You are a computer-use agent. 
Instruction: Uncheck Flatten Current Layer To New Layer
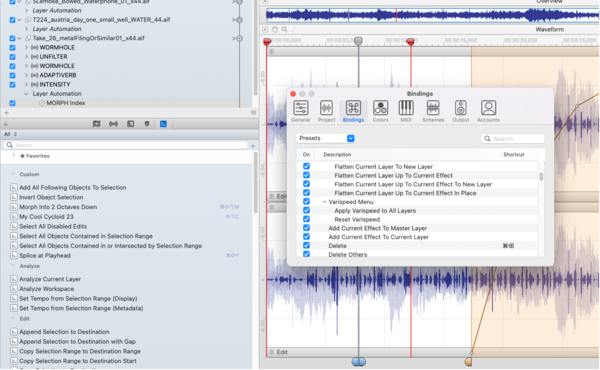click(x=307, y=166)
